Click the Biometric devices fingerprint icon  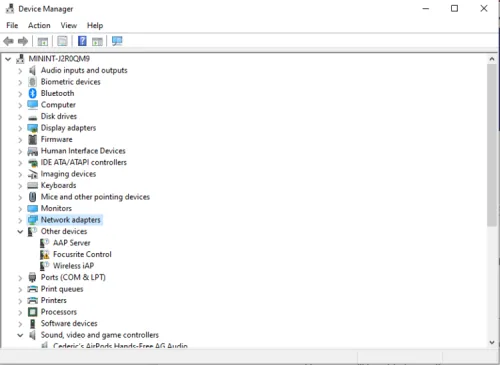[x=32, y=82]
